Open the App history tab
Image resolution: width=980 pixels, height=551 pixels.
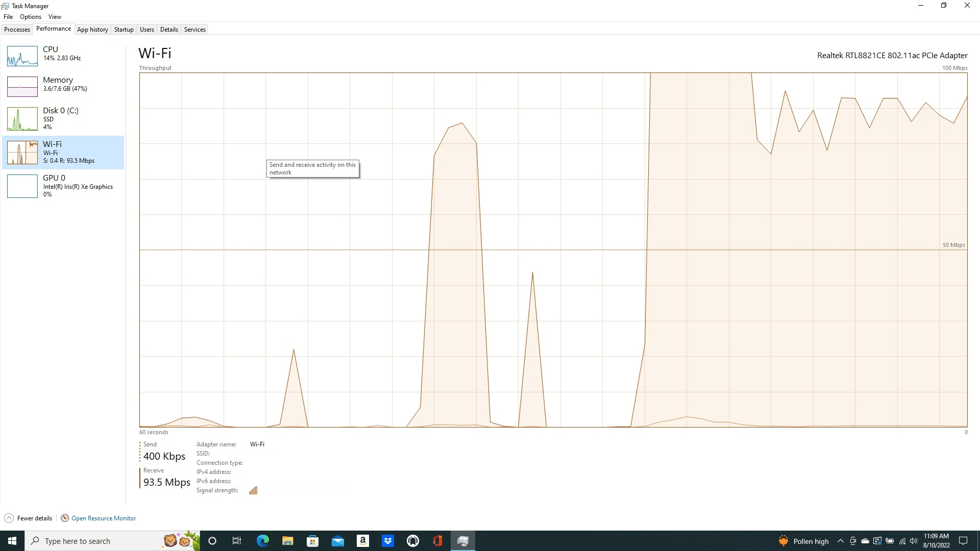pos(92,29)
